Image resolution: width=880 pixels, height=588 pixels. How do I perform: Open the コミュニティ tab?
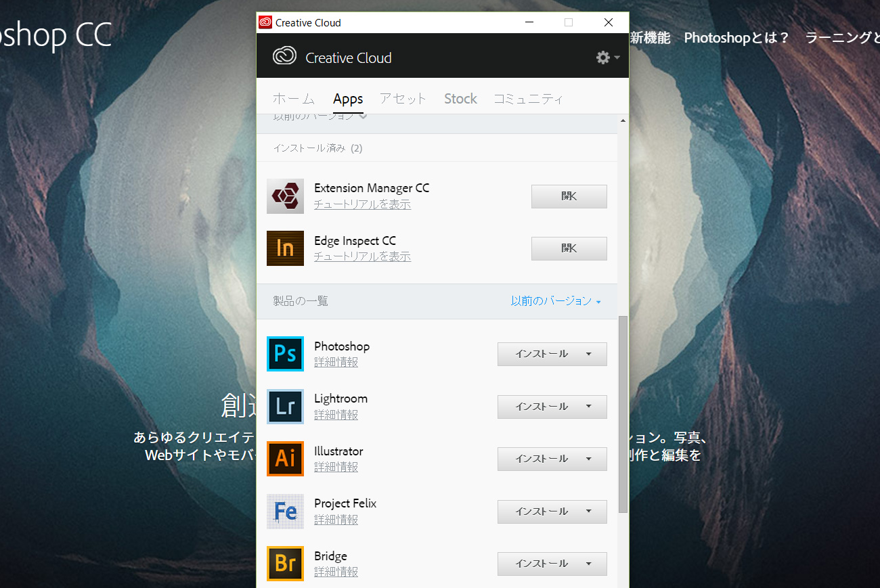point(528,99)
